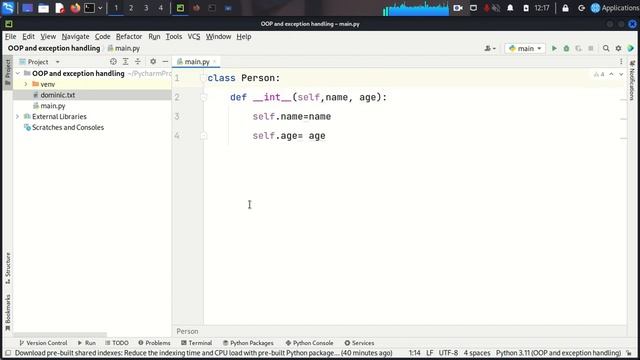640x360 pixels.
Task: Toggle the Project side tool window stripe
Action: [8, 72]
